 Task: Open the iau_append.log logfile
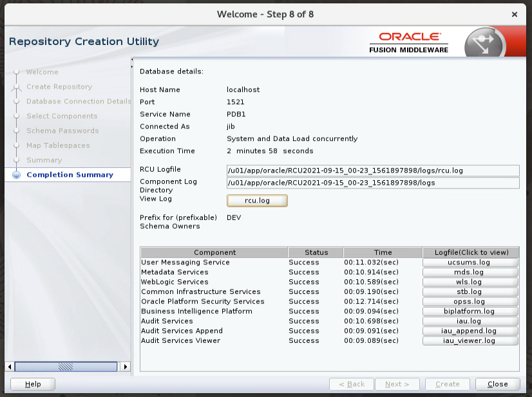[x=470, y=331]
